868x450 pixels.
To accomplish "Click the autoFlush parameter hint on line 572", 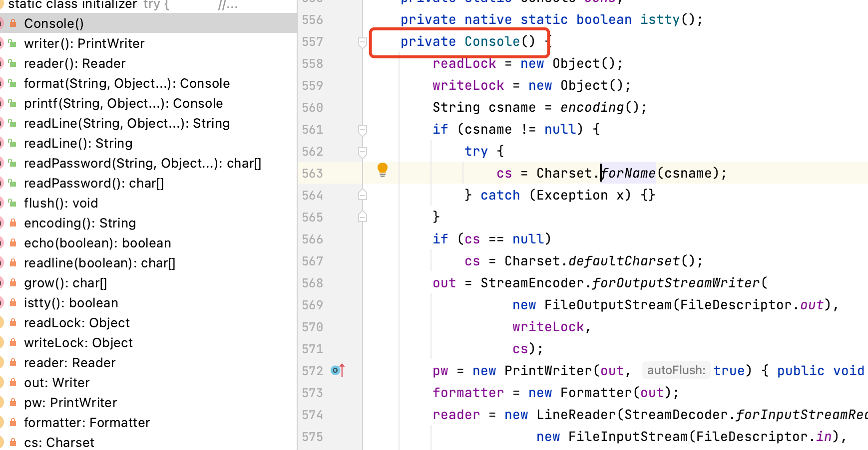I will pos(676,370).
